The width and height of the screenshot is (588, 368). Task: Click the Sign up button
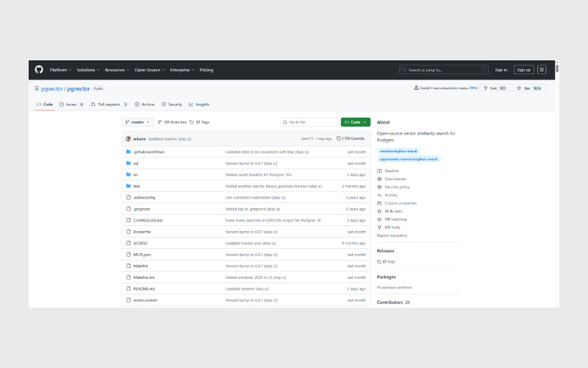point(523,70)
